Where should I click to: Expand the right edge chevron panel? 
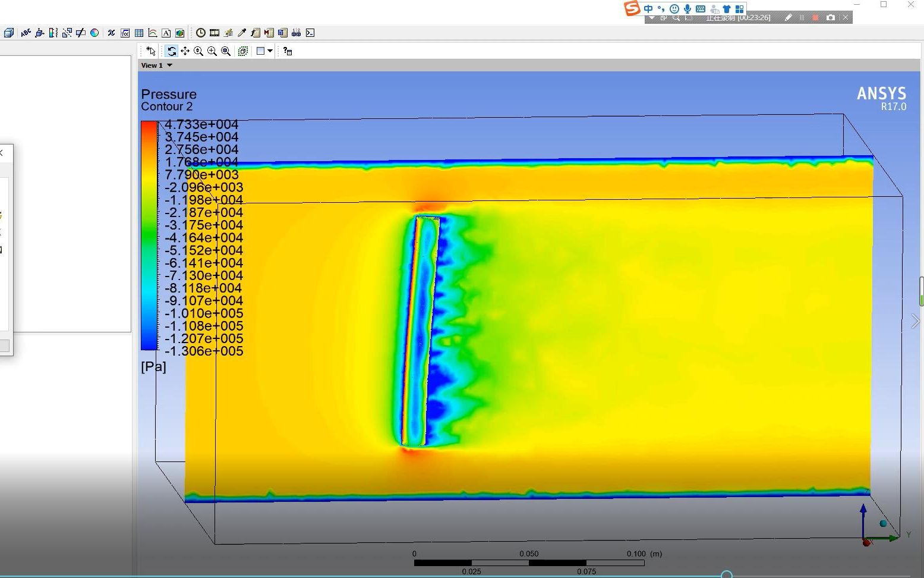coord(916,321)
